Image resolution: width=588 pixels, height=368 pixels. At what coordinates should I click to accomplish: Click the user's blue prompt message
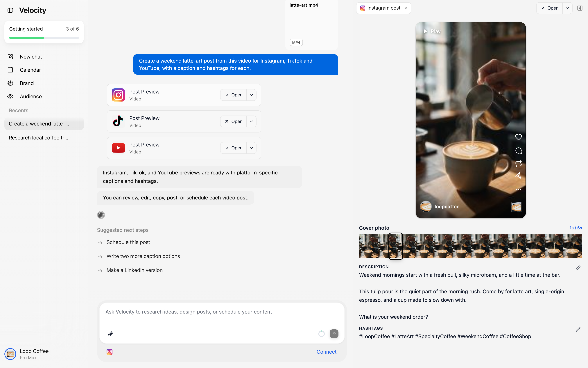tap(235, 65)
